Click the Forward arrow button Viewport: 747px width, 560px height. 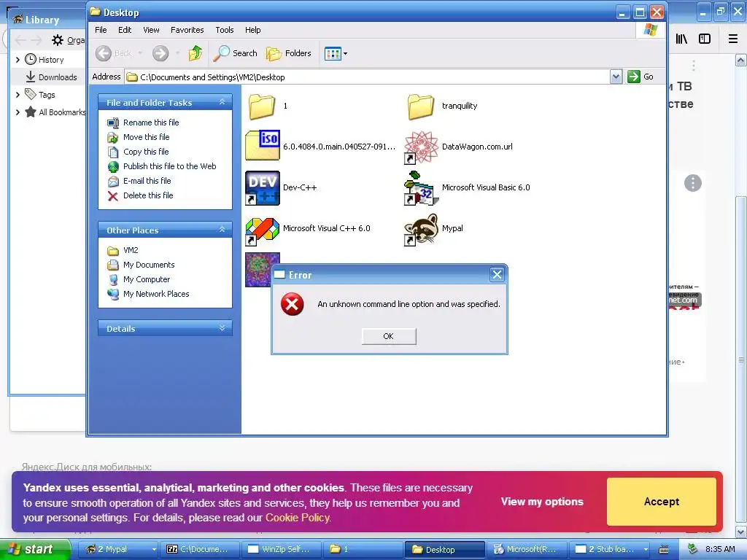(x=160, y=53)
